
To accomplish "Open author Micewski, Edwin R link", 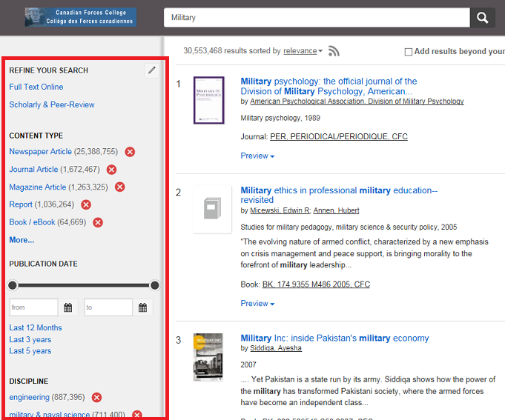I will click(280, 210).
